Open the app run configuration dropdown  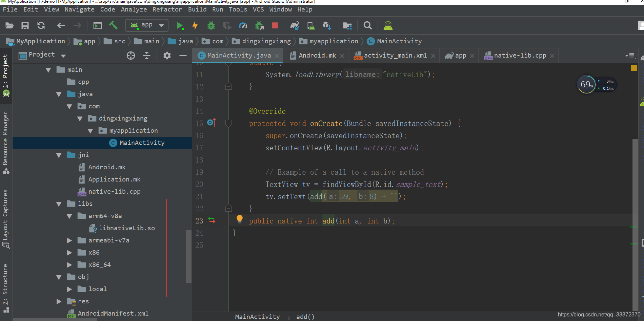[147, 25]
